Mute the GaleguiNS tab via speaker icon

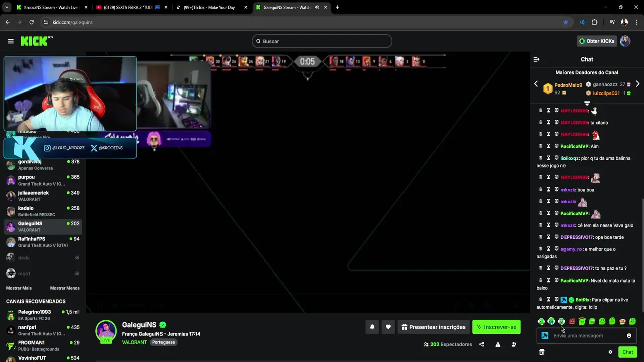pyautogui.click(x=317, y=7)
